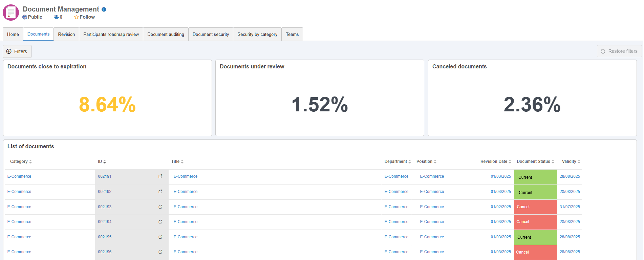Click document ID link 002191
The image size is (644, 260).
[105, 176]
